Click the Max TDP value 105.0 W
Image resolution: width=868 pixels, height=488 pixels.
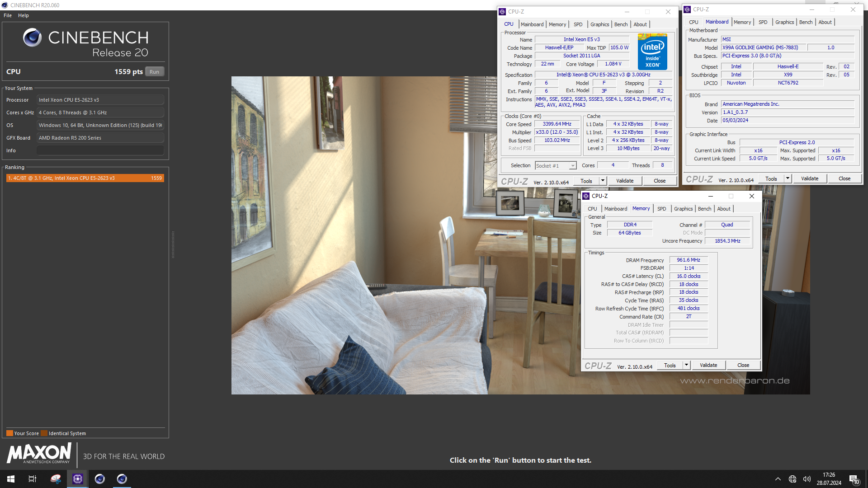[619, 47]
